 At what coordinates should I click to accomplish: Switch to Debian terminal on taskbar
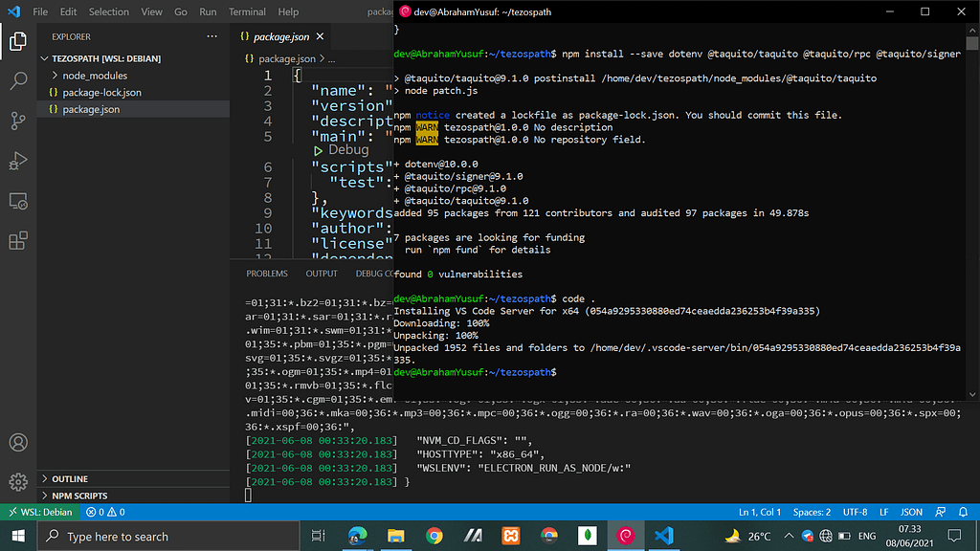[626, 536]
